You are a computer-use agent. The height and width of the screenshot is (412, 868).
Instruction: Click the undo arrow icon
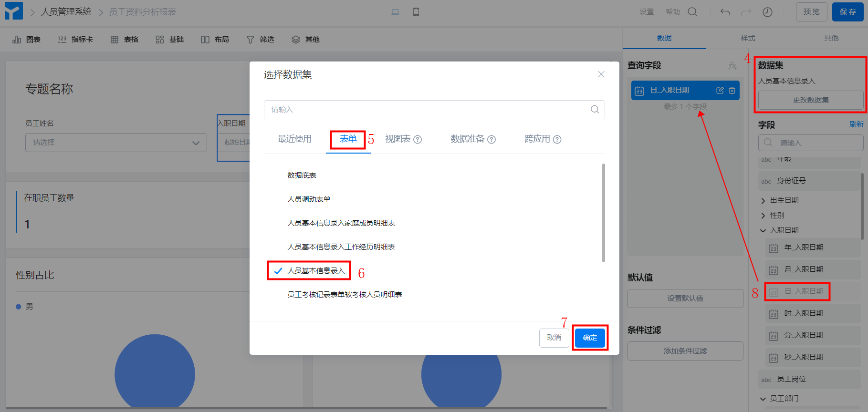[x=725, y=12]
